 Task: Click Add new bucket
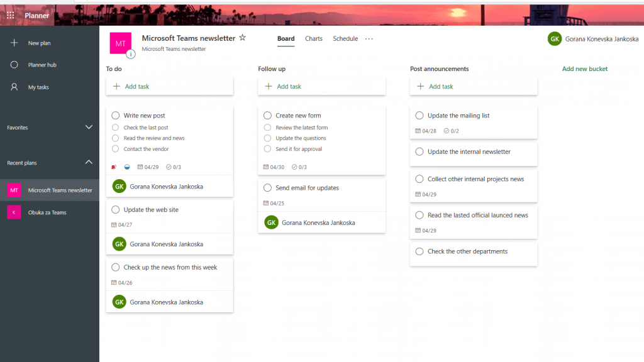[584, 69]
